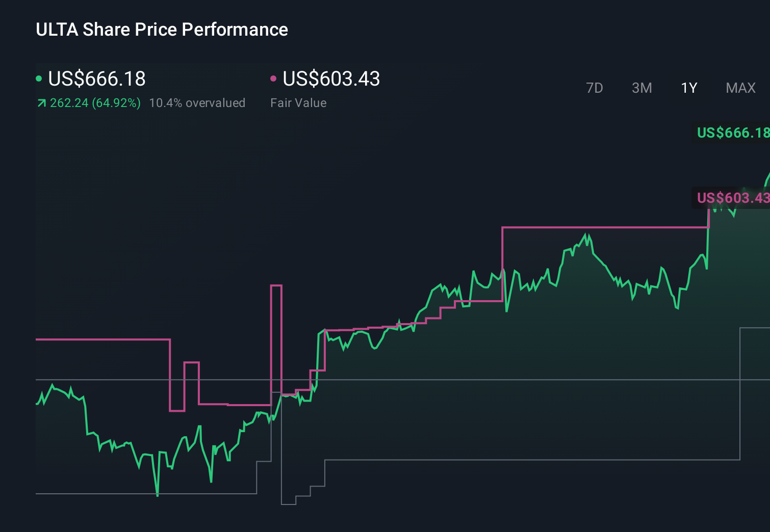Expand the MAX time range view
Screen dimensions: 770x532
pos(740,88)
